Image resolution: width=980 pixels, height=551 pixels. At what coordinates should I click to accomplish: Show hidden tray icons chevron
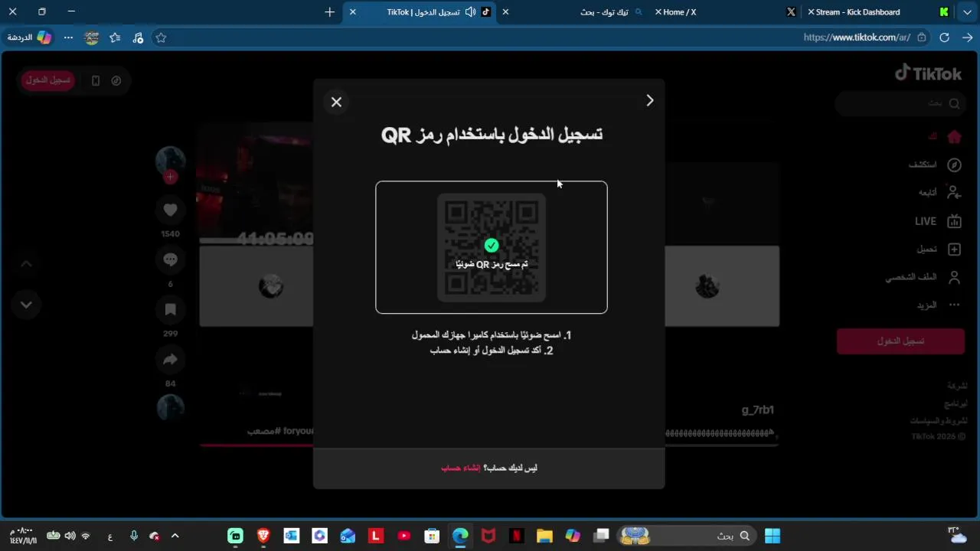pos(175,536)
